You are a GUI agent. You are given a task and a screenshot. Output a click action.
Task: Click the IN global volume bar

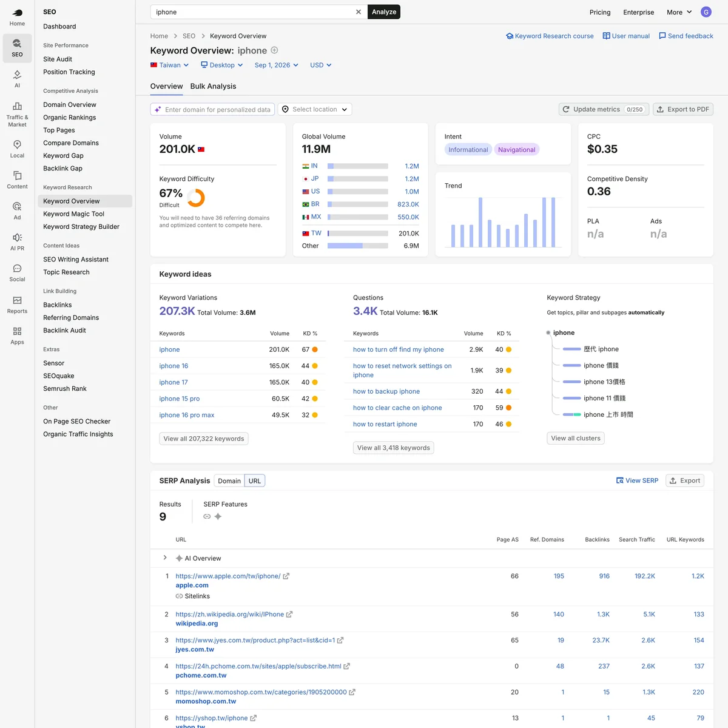[358, 166]
